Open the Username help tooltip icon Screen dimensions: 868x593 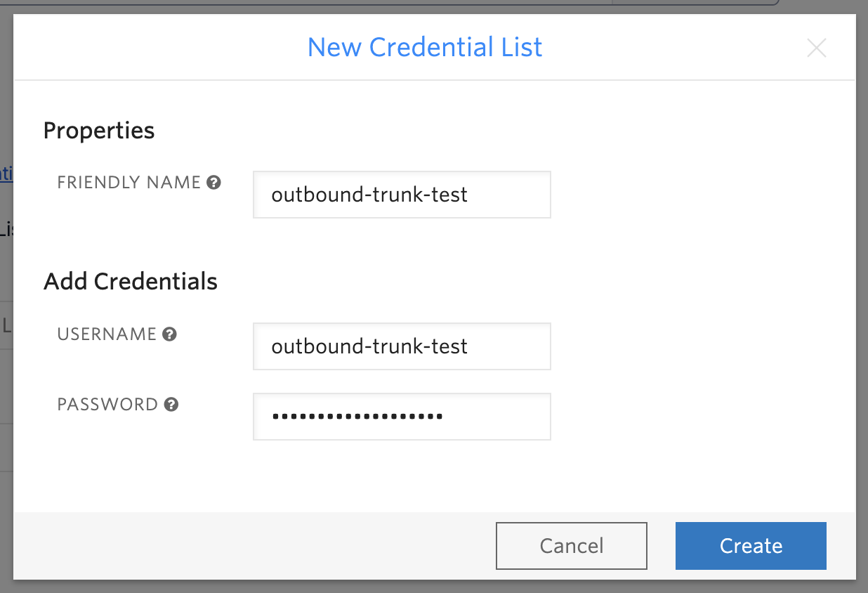coord(169,334)
